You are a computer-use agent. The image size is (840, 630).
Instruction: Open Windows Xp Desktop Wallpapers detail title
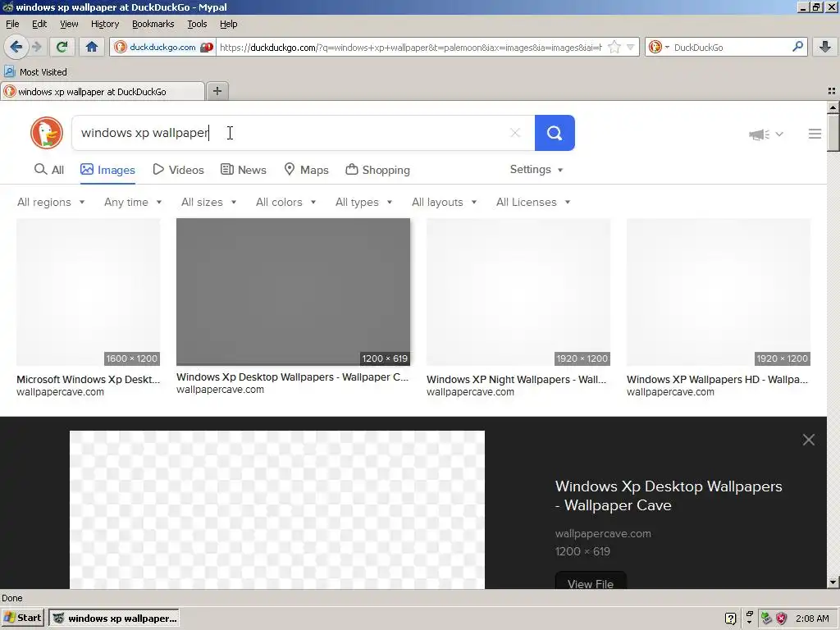(x=669, y=495)
